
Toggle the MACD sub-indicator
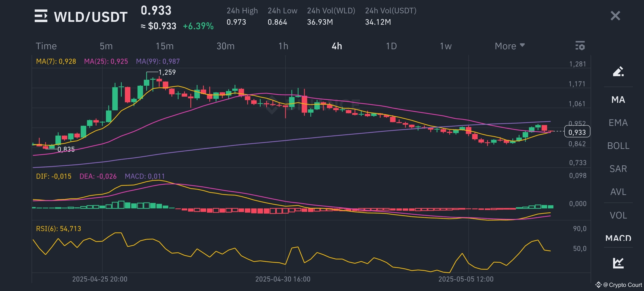[618, 238]
